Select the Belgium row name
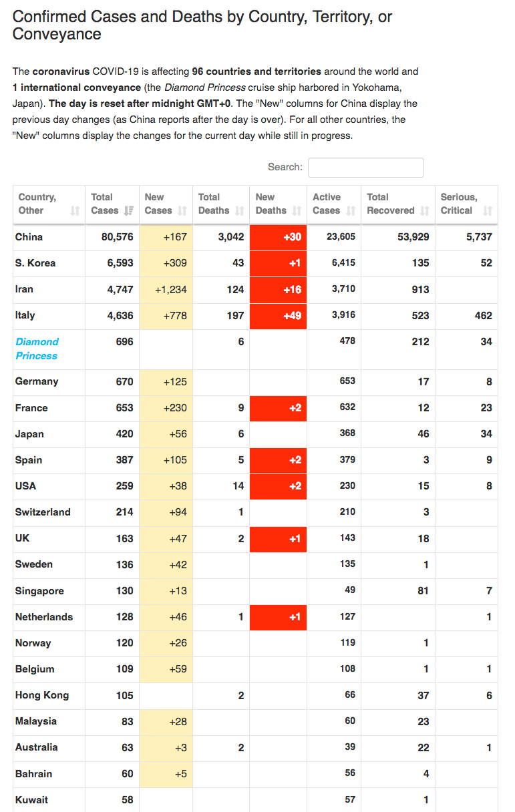Image resolution: width=515 pixels, height=812 pixels. pos(35,669)
